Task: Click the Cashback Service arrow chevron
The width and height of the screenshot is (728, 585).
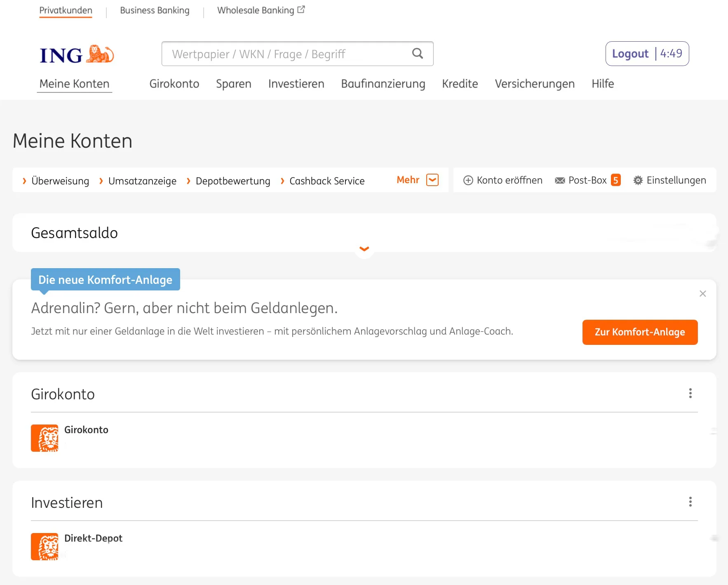Action: coord(282,181)
